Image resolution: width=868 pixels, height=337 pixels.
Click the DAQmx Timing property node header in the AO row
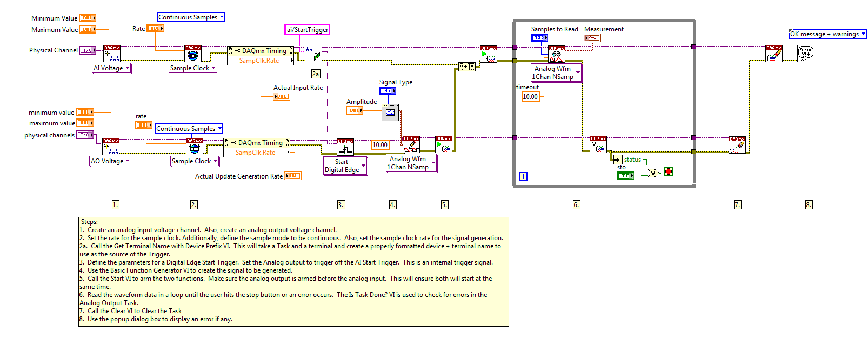tap(257, 143)
